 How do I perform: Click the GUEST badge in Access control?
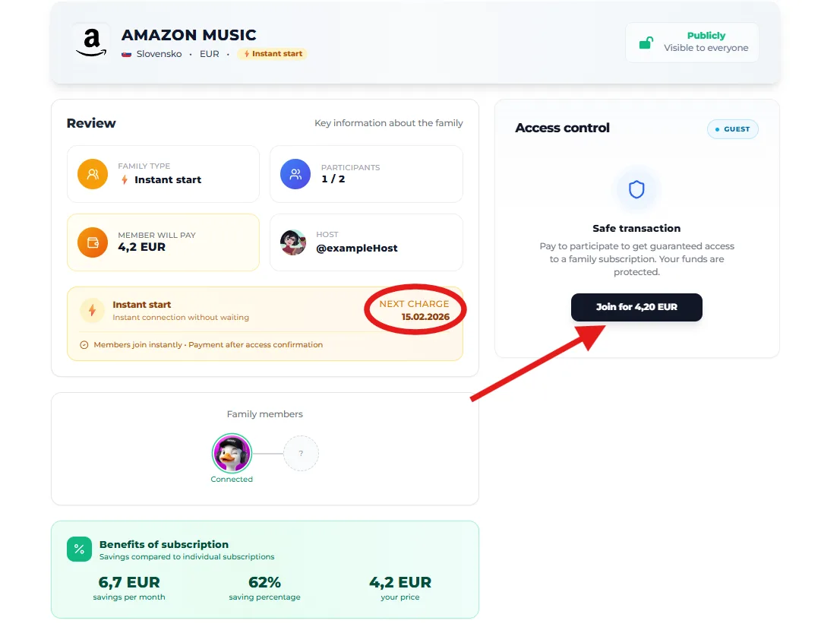click(732, 129)
